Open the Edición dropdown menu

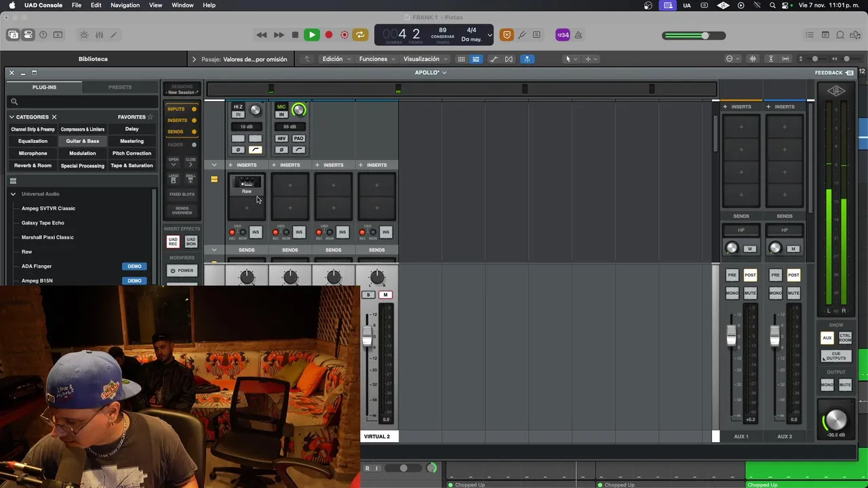click(336, 59)
